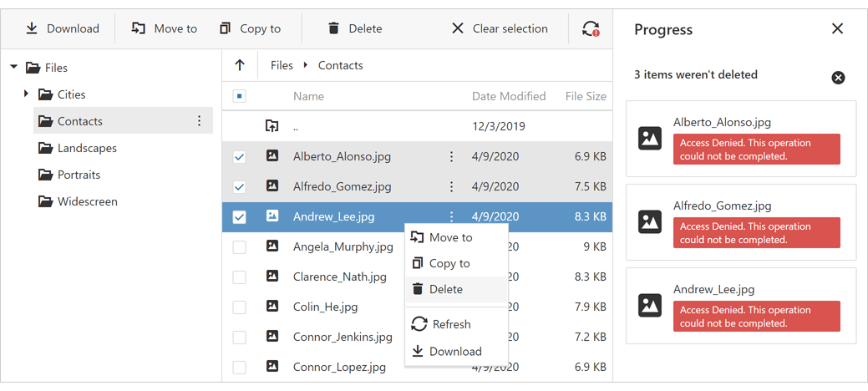Open the Landscapes folder in tree
The height and width of the screenshot is (391, 868).
87,148
